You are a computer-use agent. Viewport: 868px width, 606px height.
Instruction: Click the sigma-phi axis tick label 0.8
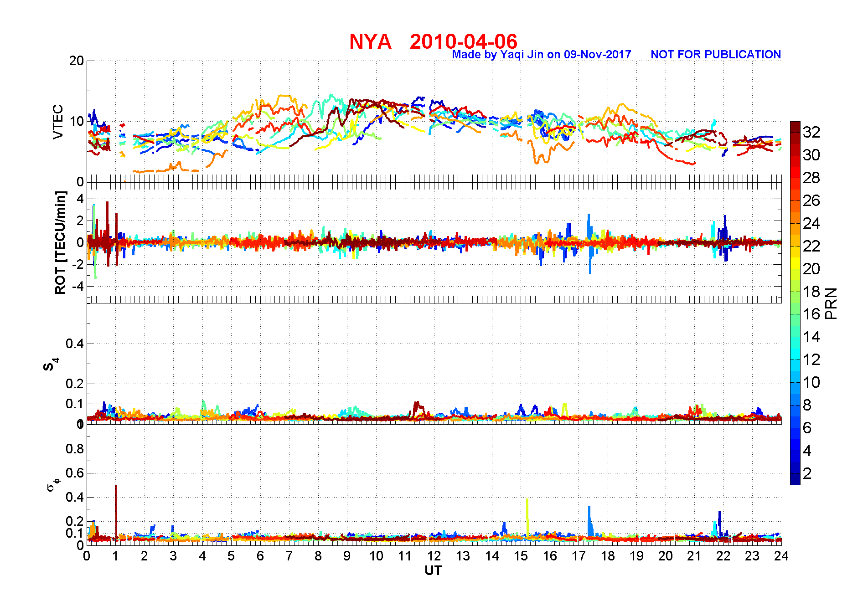pyautogui.click(x=75, y=449)
